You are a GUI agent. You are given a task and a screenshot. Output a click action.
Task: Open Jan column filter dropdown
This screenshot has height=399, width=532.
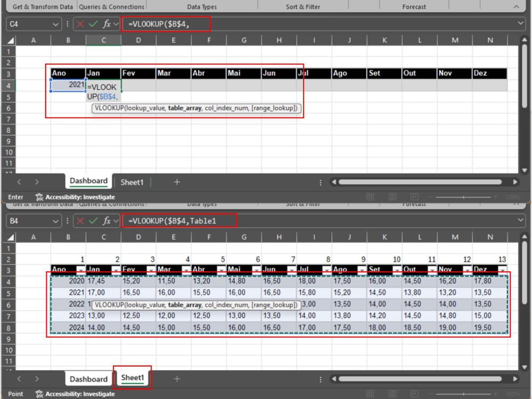coord(115,270)
